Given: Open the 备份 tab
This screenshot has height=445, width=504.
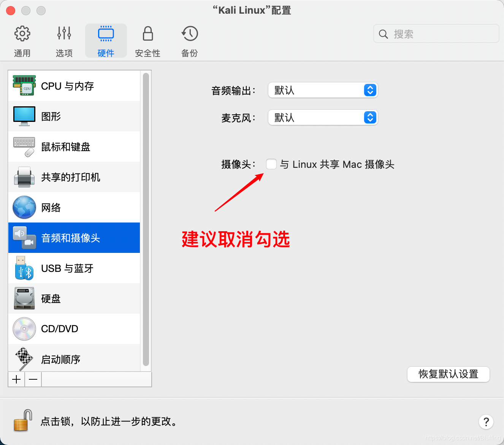Looking at the screenshot, I should pos(189,40).
